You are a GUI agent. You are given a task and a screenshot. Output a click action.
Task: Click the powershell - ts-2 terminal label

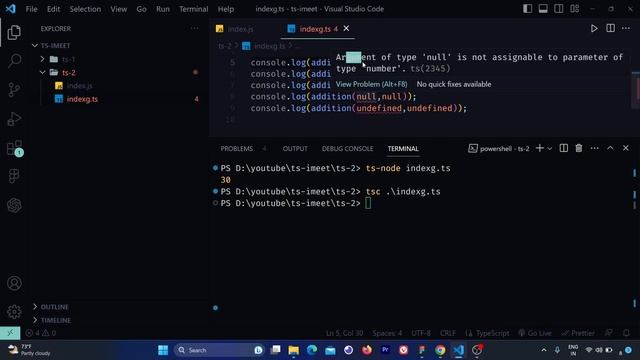click(499, 149)
